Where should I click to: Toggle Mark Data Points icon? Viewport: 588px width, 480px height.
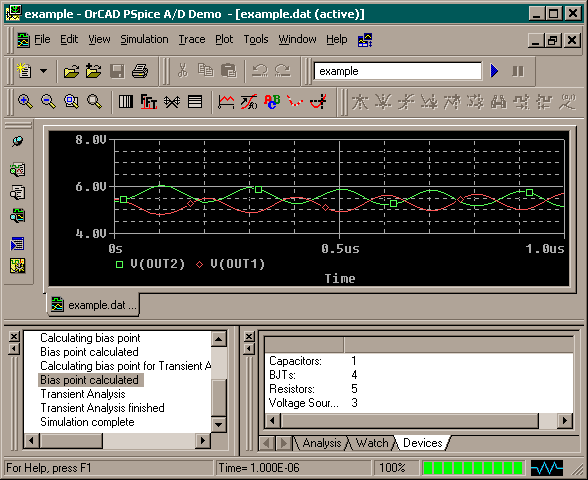(295, 101)
